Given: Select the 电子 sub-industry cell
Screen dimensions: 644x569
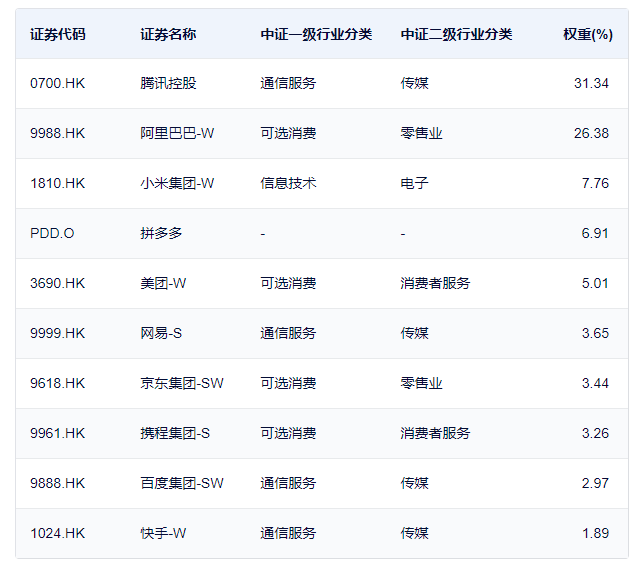Looking at the screenshot, I should click(414, 183).
